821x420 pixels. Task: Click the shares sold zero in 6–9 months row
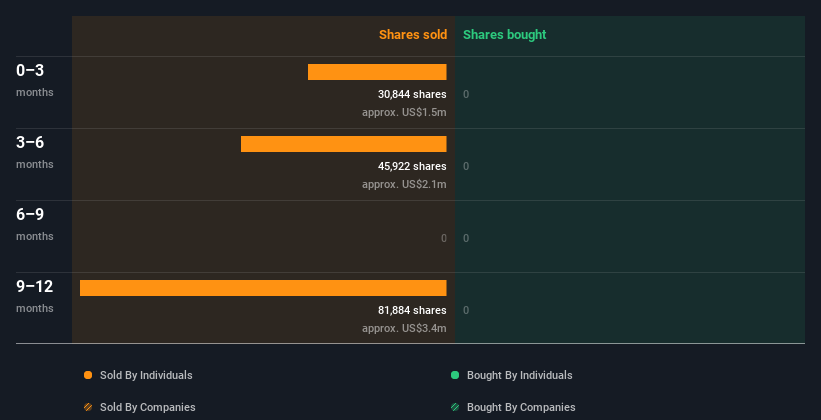443,238
